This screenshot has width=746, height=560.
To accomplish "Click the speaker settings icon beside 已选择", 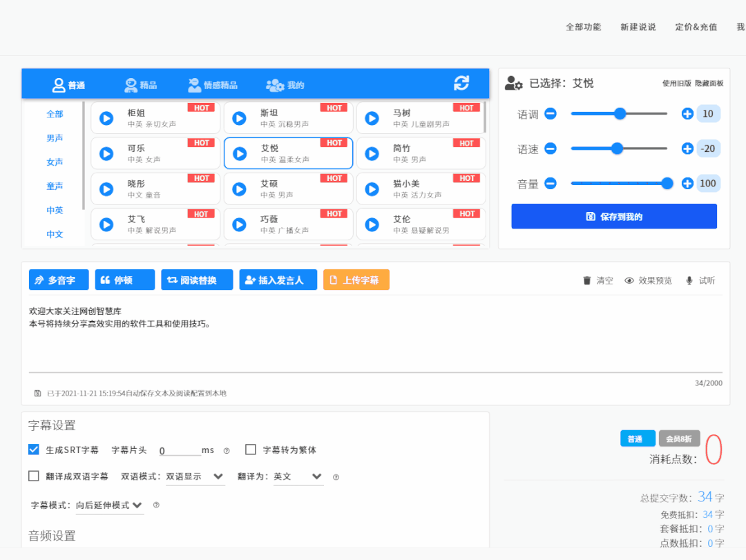I will (x=512, y=83).
